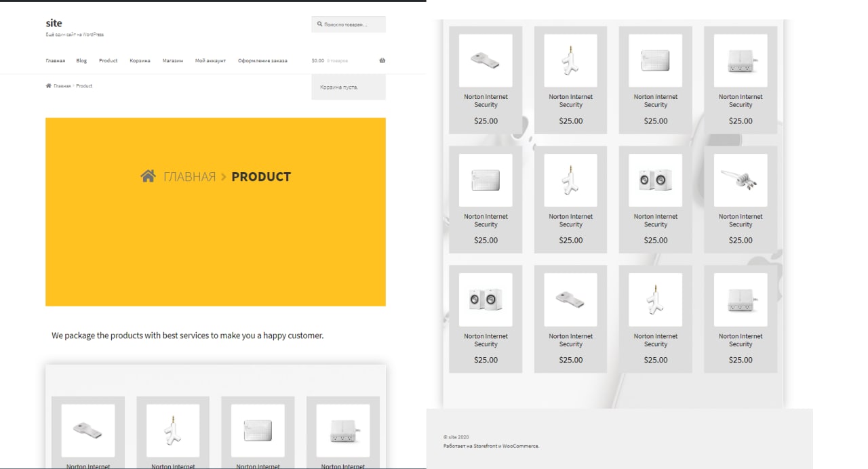
Task: Click the small breadcrumb home icon
Action: [x=49, y=86]
